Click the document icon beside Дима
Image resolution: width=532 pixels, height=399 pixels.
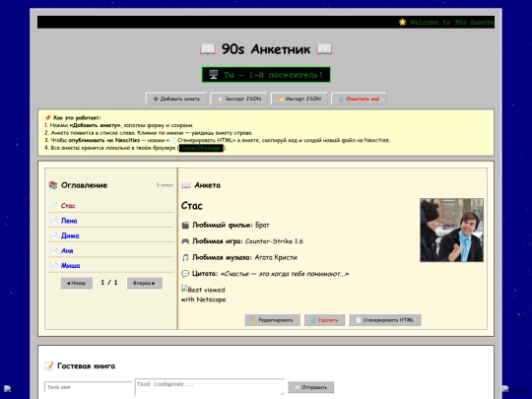coord(54,235)
